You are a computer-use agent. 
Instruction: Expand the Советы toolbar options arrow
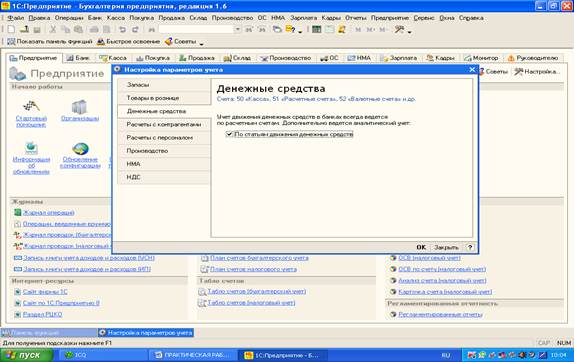click(x=201, y=43)
